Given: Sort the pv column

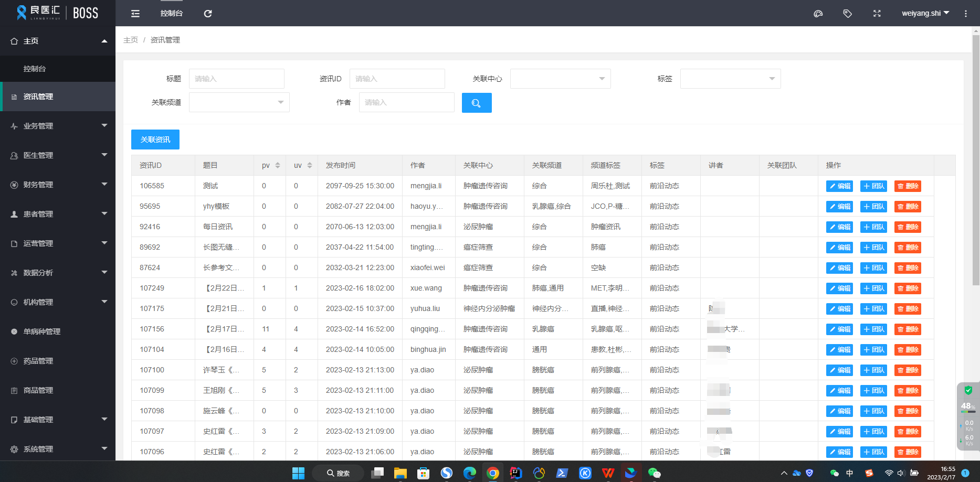Looking at the screenshot, I should [278, 165].
